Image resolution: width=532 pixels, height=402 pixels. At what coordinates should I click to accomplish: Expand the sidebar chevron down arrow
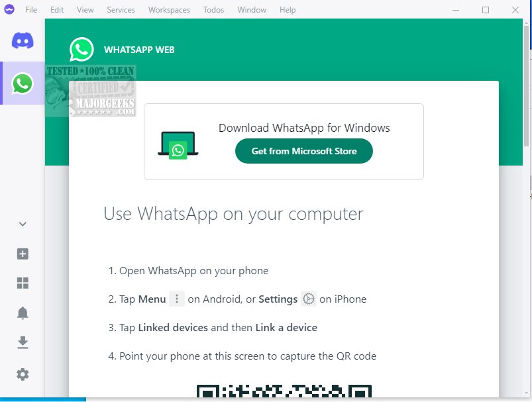point(23,224)
